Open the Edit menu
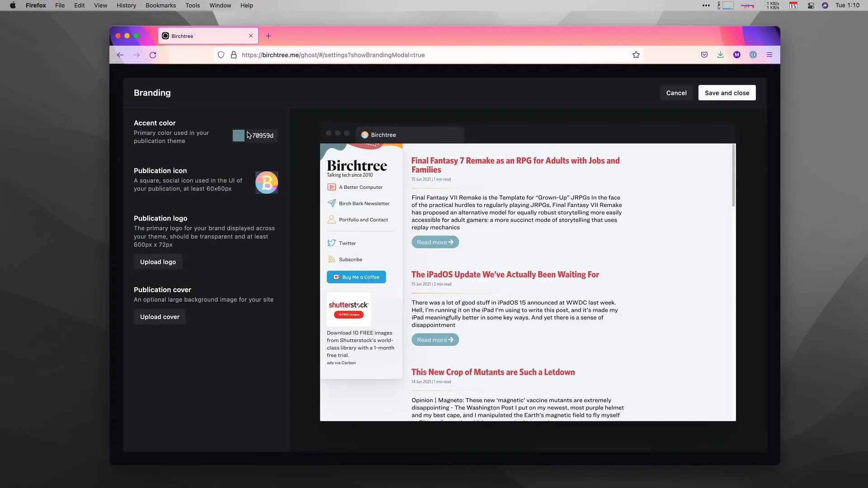The image size is (868, 488). tap(80, 5)
